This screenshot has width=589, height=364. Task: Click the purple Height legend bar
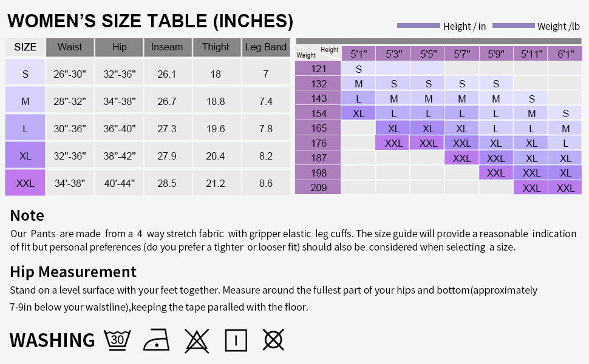tap(418, 25)
